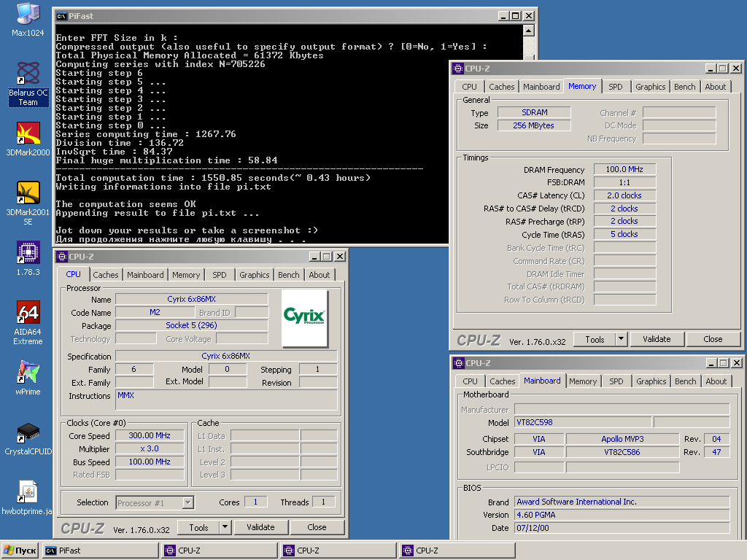Screen dimensions: 747x560
Task: Open SPD tab in CPU-Z CPU window
Action: point(219,275)
